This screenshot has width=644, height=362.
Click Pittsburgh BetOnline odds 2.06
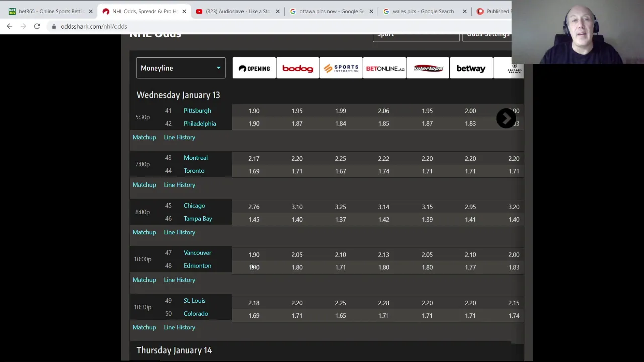[384, 111]
